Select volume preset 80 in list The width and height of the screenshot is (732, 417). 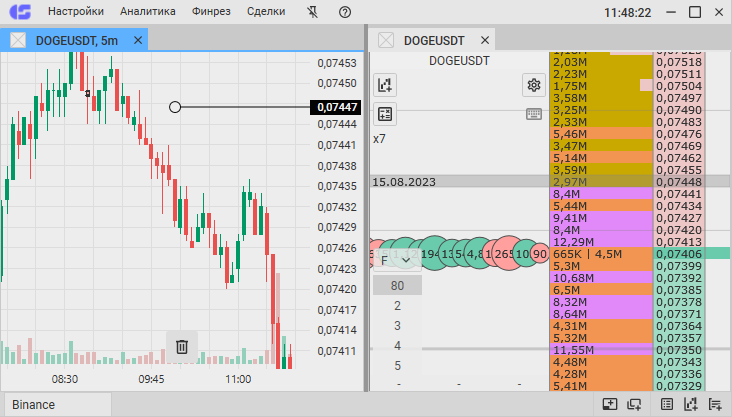(x=397, y=285)
